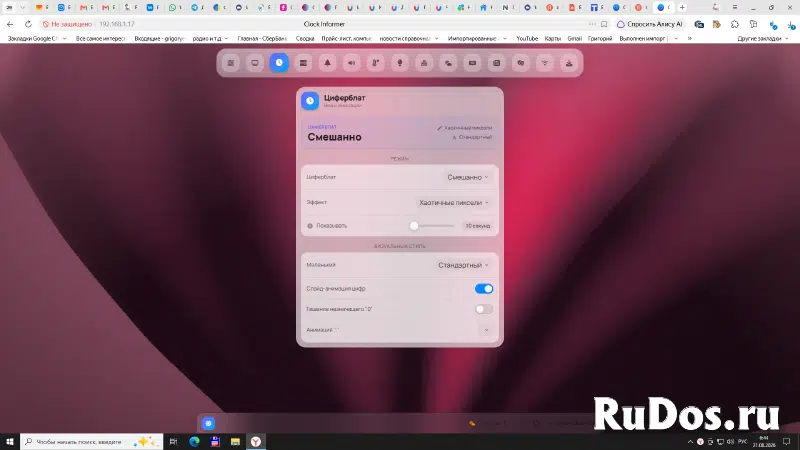Viewport: 800px width, 450px height.
Task: Turn off the slide animation of digits toggle
Action: pos(484,289)
